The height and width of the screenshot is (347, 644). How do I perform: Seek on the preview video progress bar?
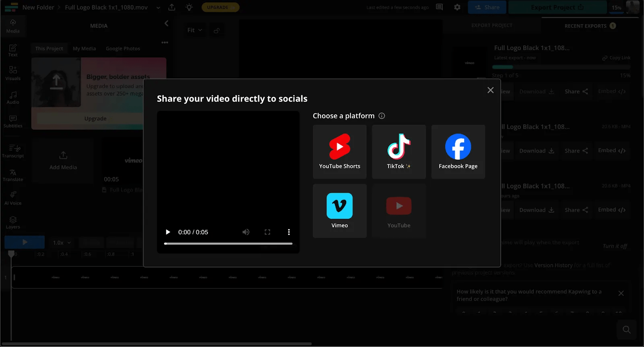pyautogui.click(x=228, y=244)
